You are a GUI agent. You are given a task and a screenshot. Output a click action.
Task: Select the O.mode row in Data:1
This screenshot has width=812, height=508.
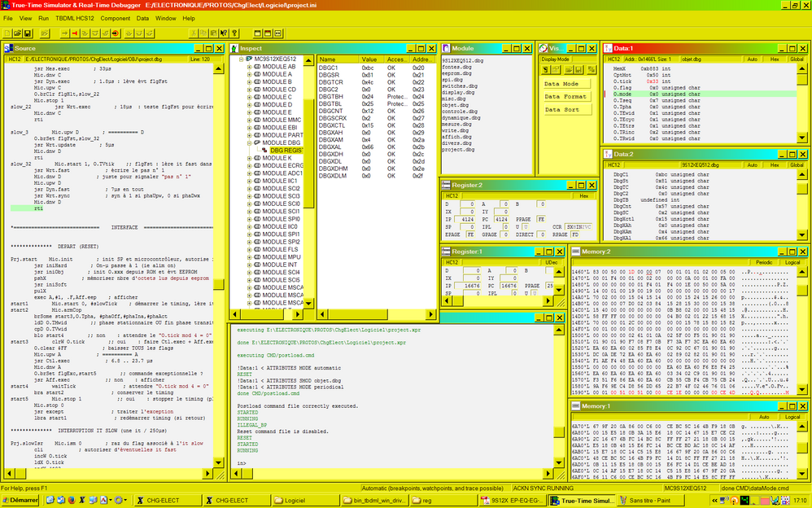click(701, 94)
